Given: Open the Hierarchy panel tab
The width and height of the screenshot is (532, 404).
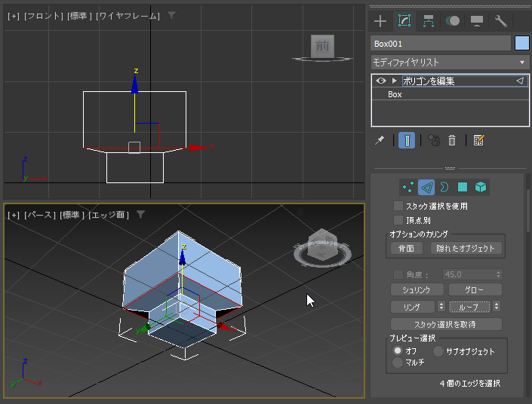Looking at the screenshot, I should [429, 21].
